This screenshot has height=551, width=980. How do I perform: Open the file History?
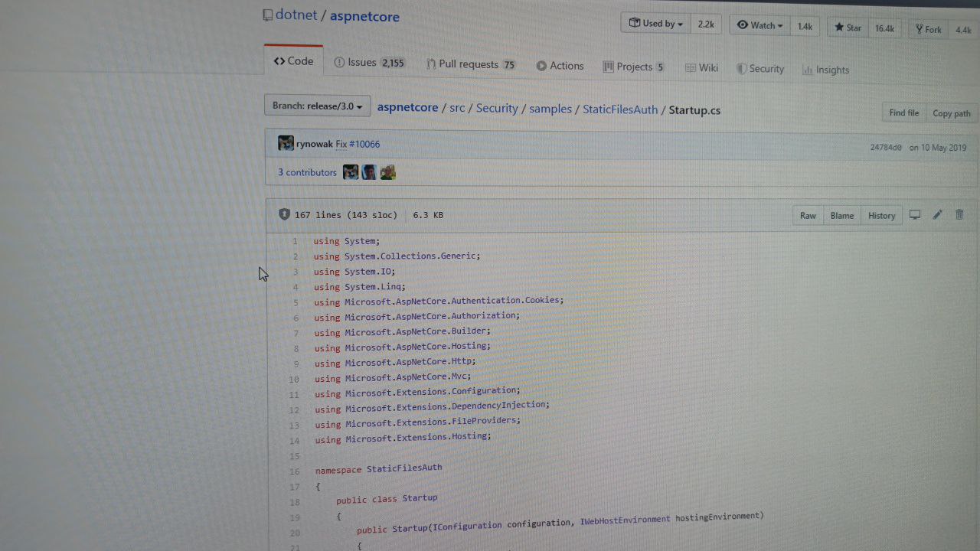881,215
